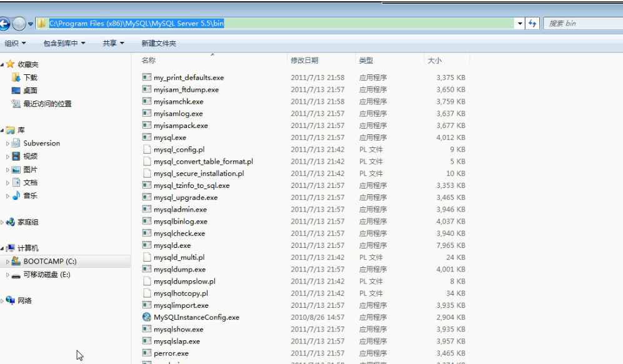Select the file named mysql_convert_table_format.pl
Screen dimensions: 623x364
coord(203,162)
